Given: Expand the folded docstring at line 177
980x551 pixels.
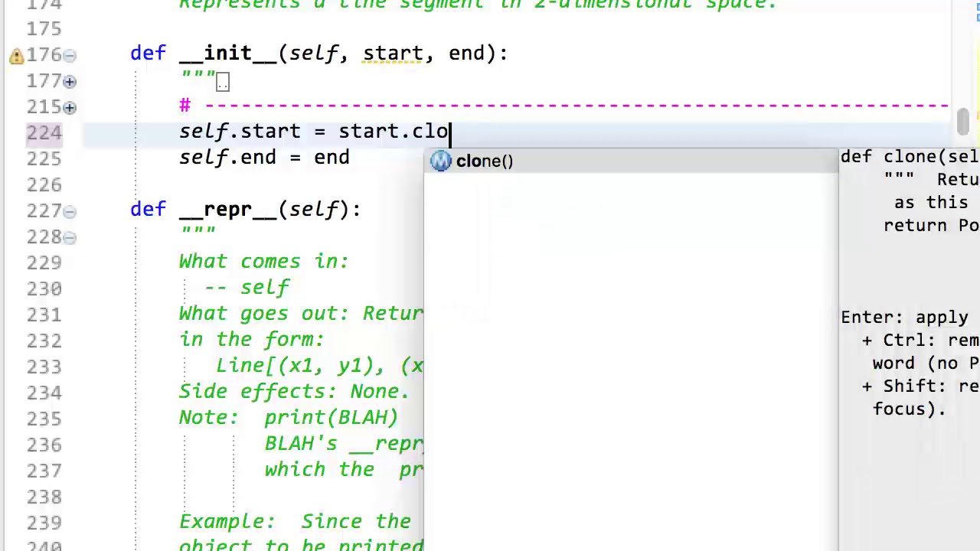Looking at the screenshot, I should (70, 81).
